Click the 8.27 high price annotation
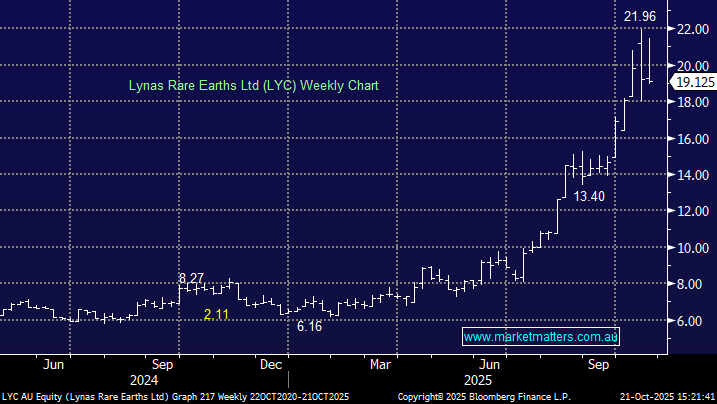This screenshot has width=717, height=404. coord(193,277)
